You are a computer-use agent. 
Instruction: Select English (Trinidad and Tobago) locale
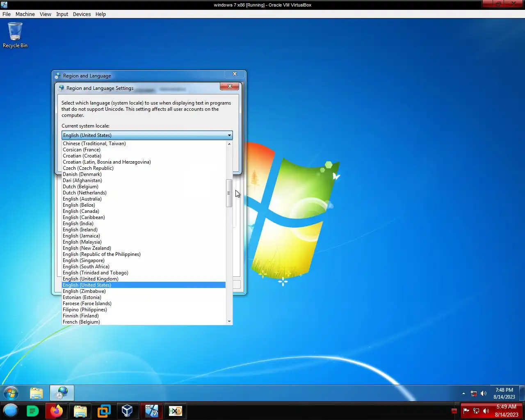coord(144,273)
